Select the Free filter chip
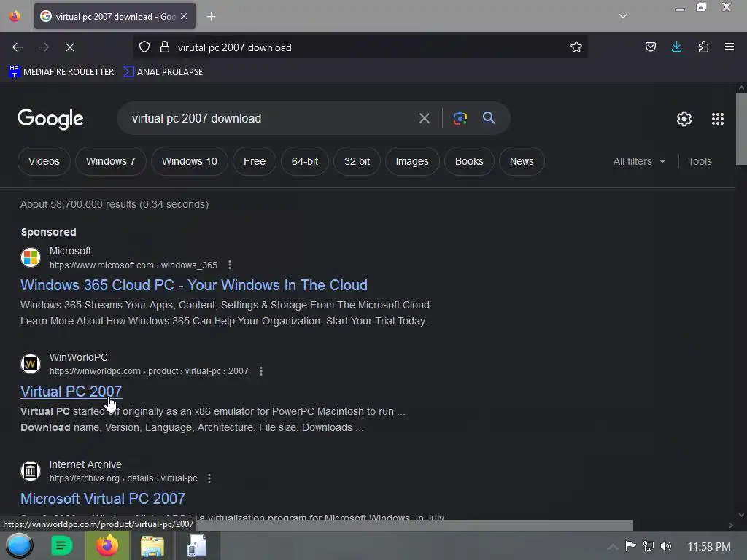 tap(255, 161)
